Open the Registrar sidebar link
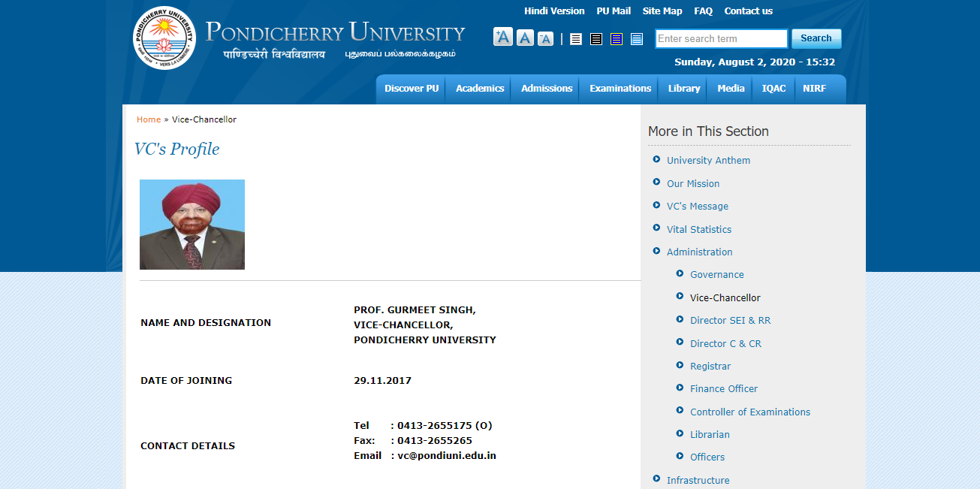 (x=710, y=366)
